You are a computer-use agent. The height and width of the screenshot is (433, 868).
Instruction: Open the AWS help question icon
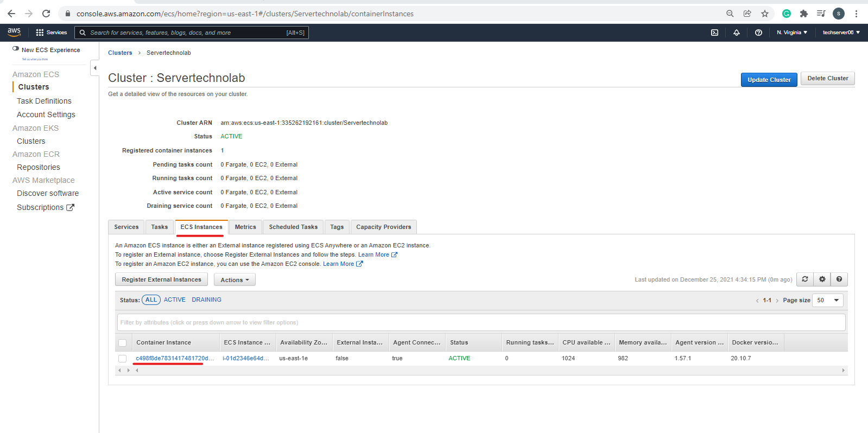758,33
